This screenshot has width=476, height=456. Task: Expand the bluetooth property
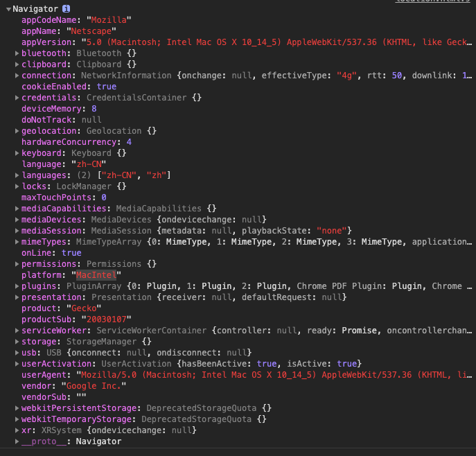pos(17,53)
